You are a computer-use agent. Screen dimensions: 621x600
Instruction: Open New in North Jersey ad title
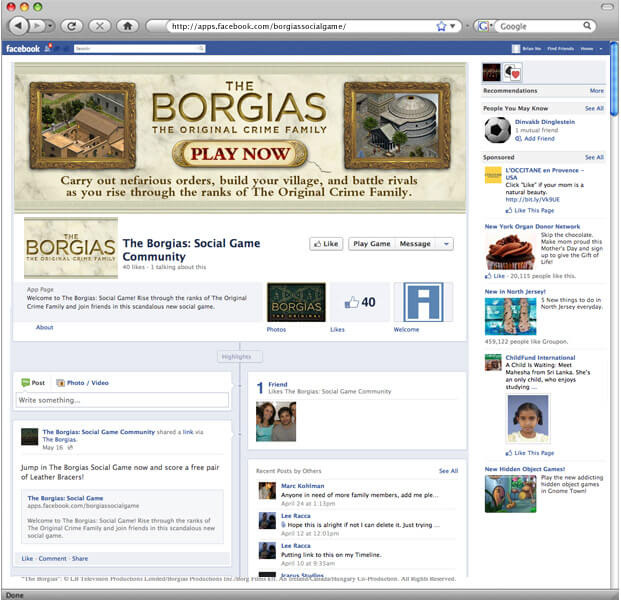pos(515,291)
